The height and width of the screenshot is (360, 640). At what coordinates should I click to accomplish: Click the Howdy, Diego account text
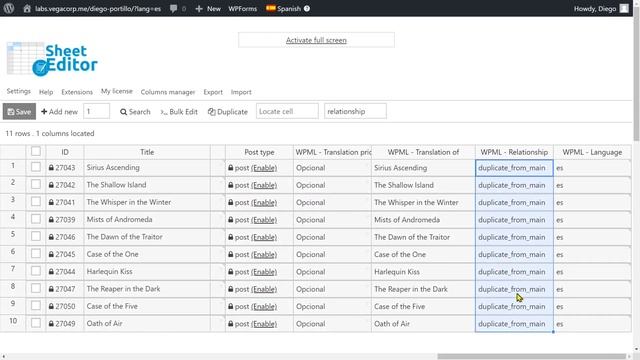tap(595, 9)
